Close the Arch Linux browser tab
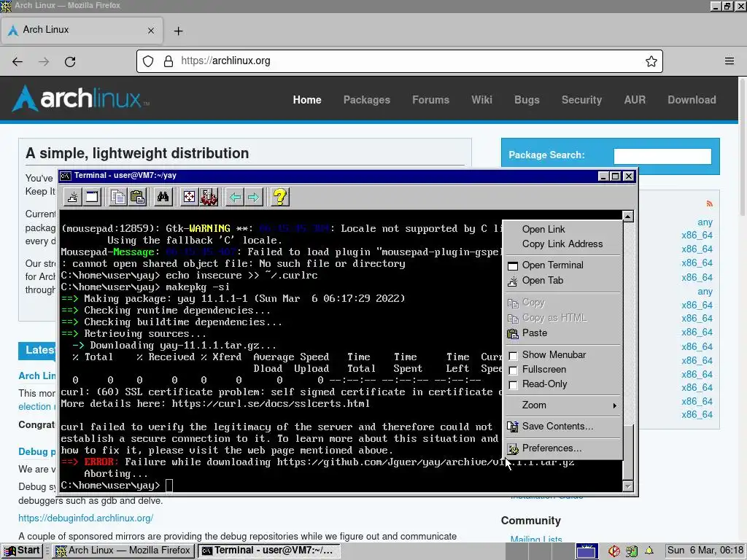Viewport: 747px width, 560px height. coord(151,31)
